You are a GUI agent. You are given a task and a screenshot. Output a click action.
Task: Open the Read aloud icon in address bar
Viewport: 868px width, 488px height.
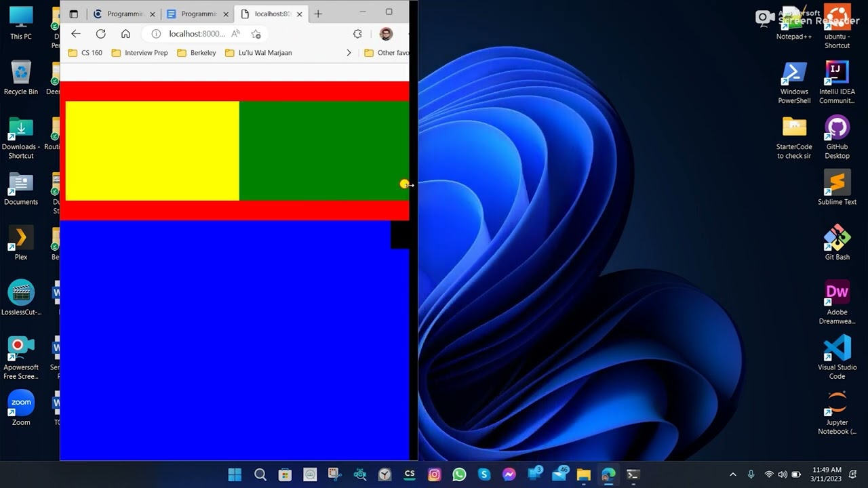tap(236, 34)
